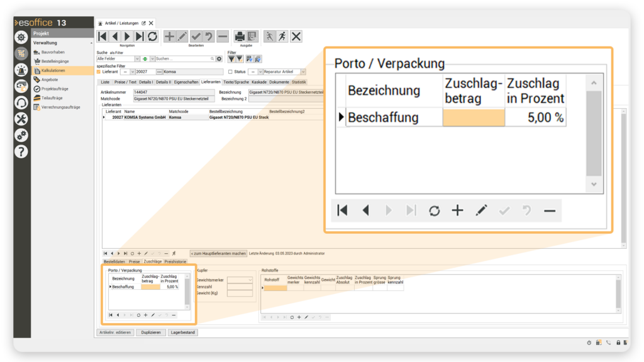
Task: Click the Artikelnr. editieren button
Action: click(115, 332)
